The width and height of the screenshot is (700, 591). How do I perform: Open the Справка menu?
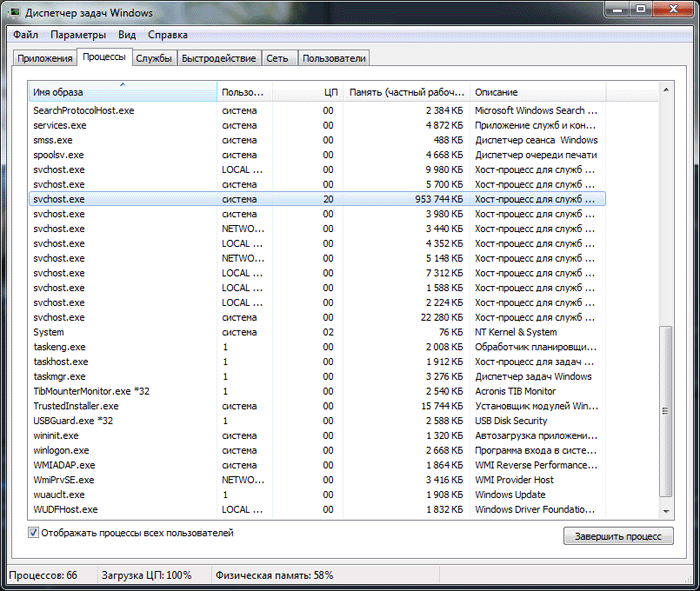point(168,35)
